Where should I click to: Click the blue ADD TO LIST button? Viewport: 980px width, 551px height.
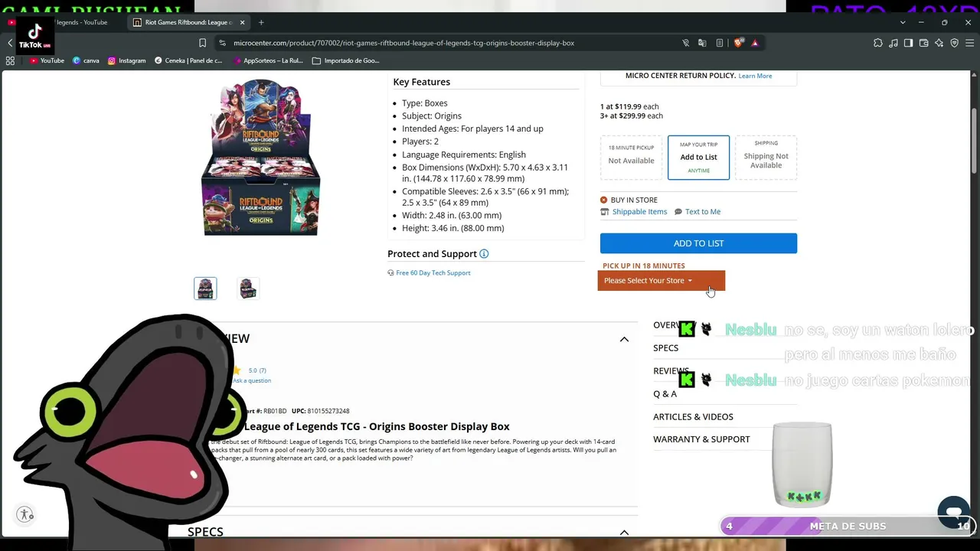698,243
